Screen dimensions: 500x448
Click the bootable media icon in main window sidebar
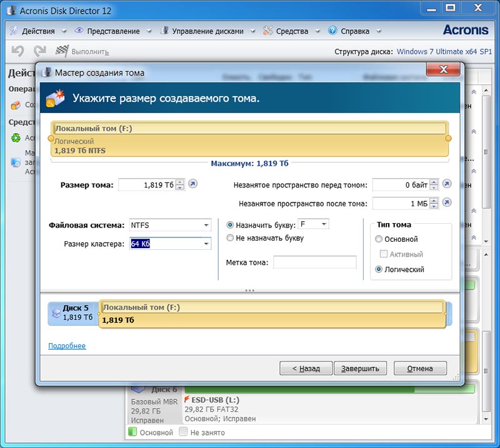(16, 162)
